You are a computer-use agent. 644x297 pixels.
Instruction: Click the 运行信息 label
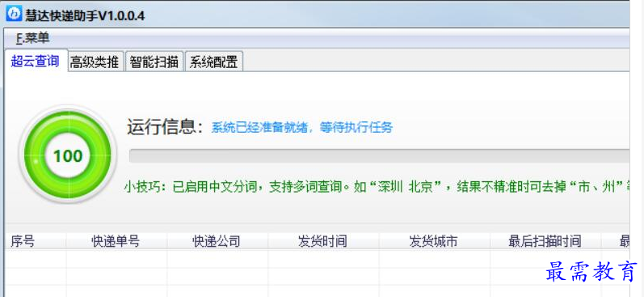[x=165, y=127]
